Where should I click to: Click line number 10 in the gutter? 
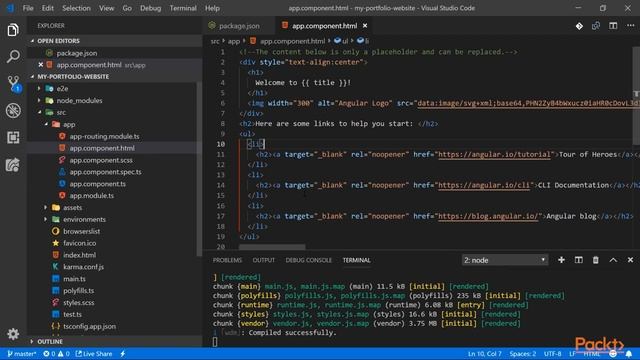[x=220, y=144]
